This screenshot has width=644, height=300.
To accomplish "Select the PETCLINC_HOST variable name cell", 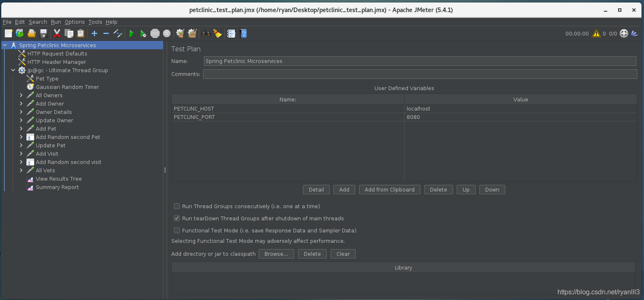I will pos(288,108).
